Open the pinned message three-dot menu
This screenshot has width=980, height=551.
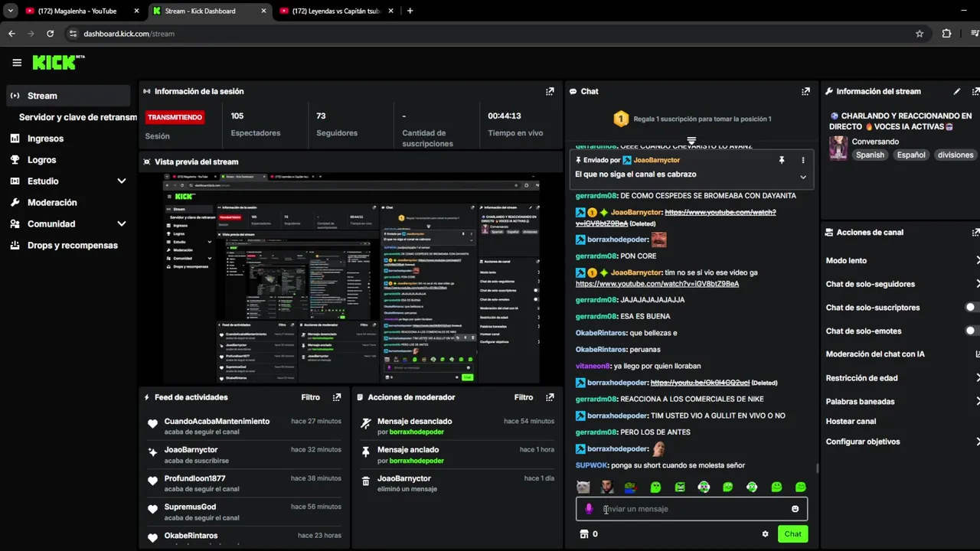[x=803, y=160]
